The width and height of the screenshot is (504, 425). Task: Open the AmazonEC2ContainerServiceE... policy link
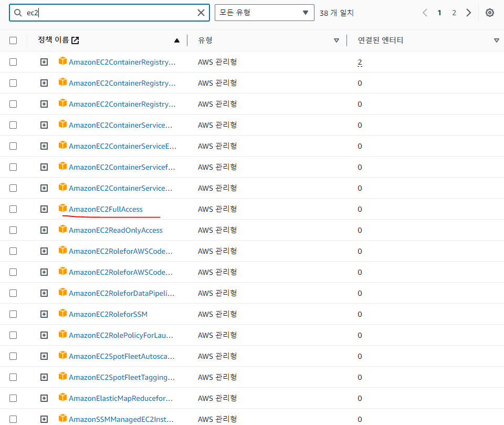coord(122,146)
